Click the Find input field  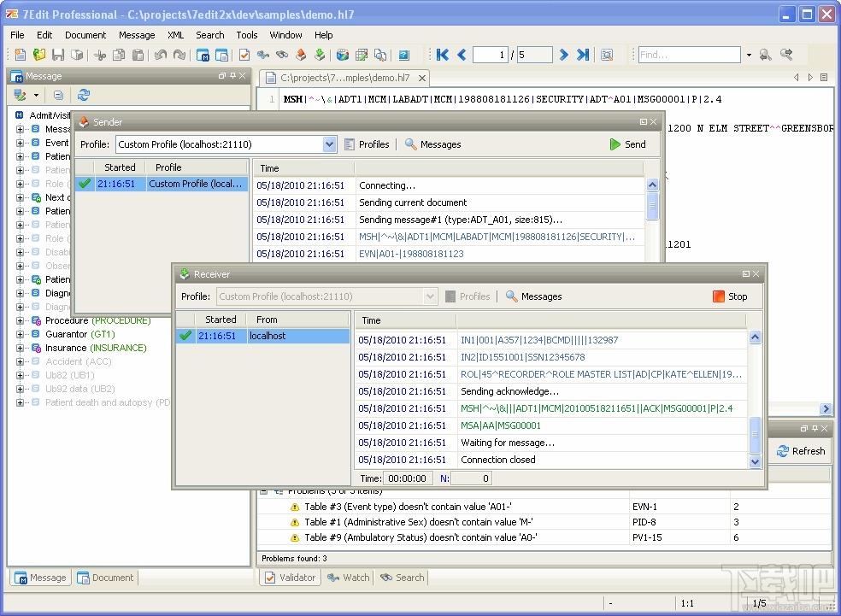point(689,55)
